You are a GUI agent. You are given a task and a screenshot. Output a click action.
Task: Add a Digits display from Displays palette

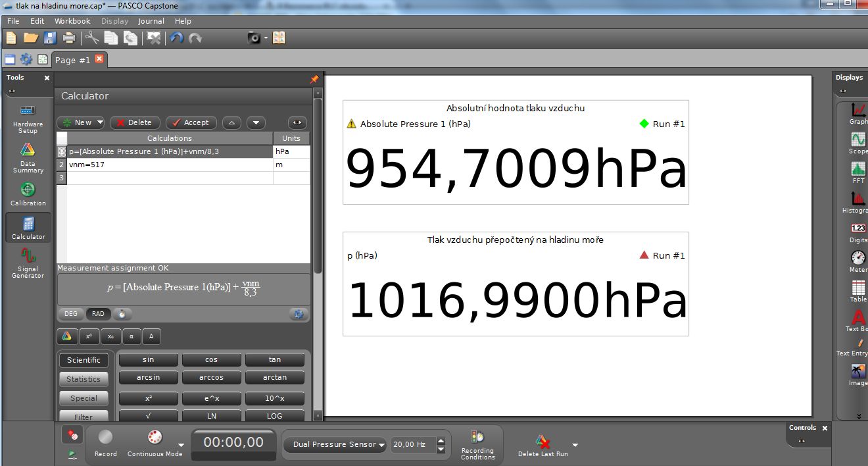point(858,232)
